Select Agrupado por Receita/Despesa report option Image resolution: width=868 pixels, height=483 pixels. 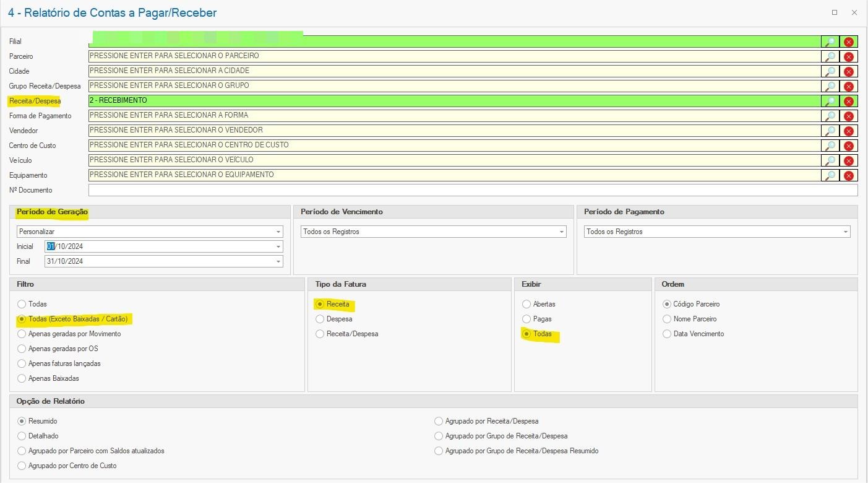click(439, 421)
